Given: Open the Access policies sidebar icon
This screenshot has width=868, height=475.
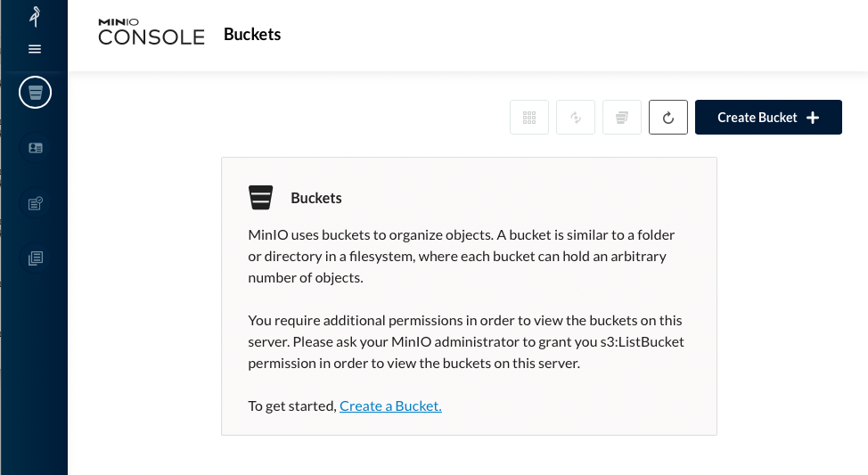Looking at the screenshot, I should [x=36, y=203].
